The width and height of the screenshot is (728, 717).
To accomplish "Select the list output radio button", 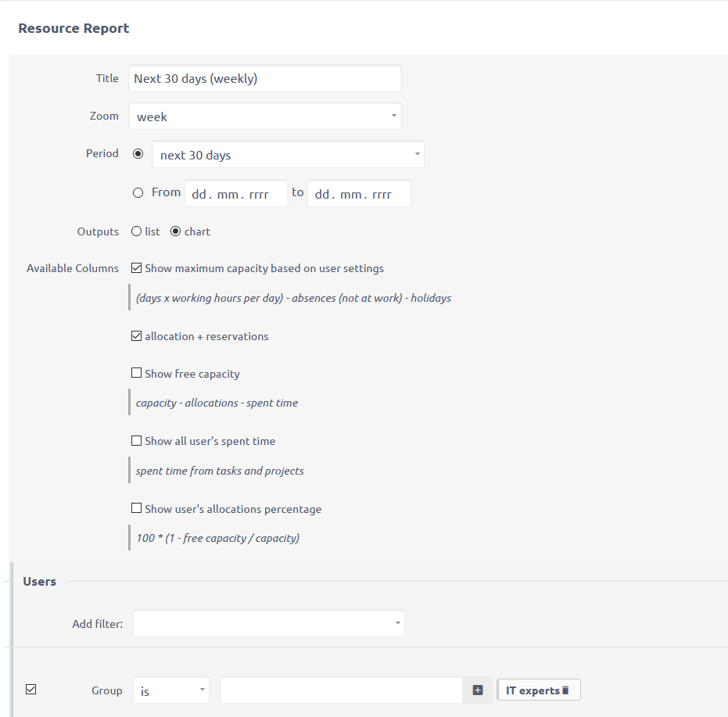I will 137,231.
